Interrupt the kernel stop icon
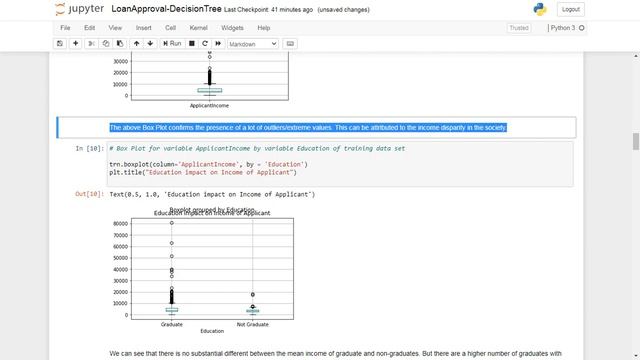 tap(191, 43)
